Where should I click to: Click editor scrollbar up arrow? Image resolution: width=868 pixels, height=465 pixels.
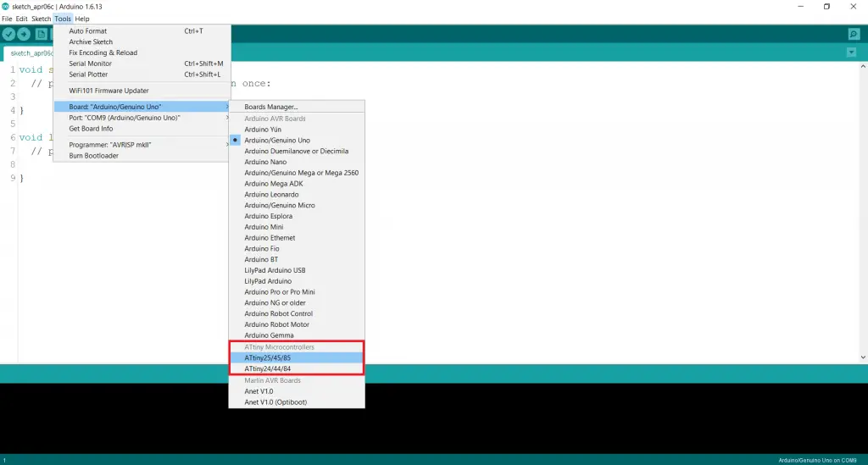(x=863, y=66)
